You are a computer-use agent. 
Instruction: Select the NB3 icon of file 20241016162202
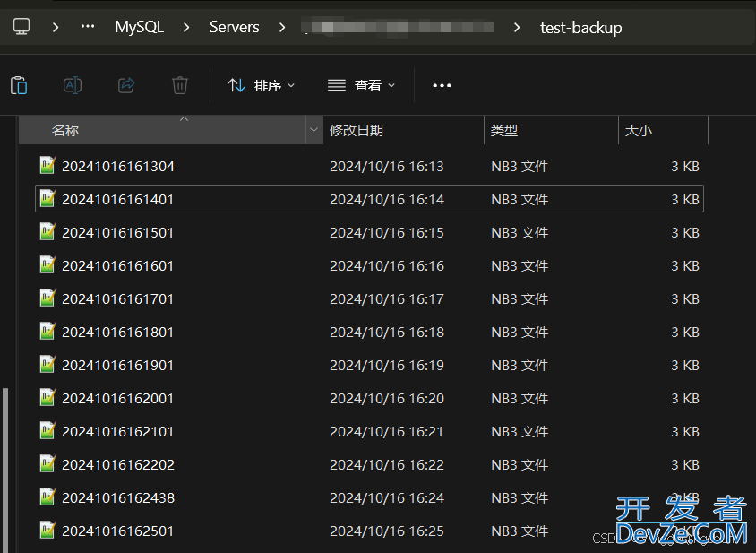(47, 463)
